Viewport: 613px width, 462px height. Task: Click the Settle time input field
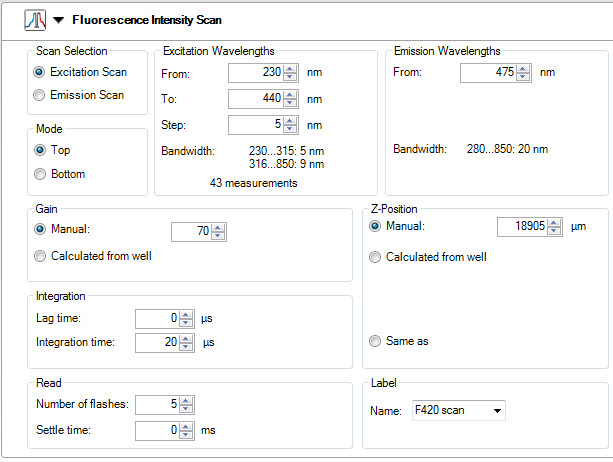[x=156, y=431]
